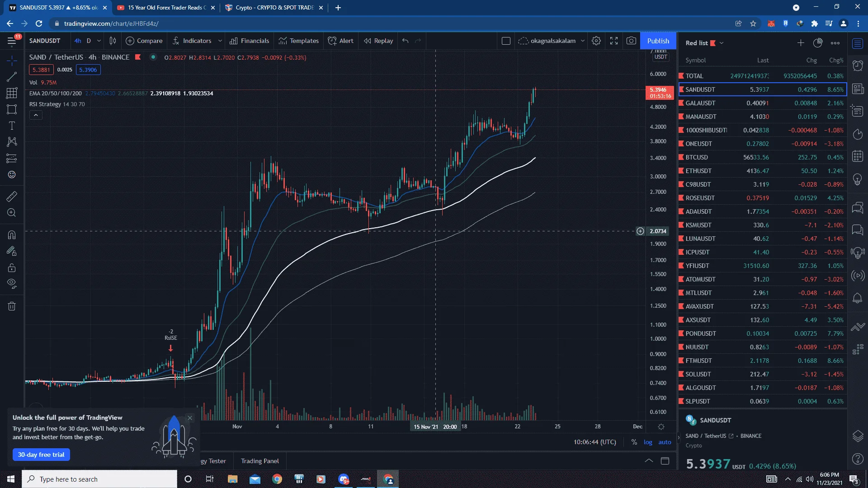Toggle magnet mode on
This screenshot has width=868, height=488.
(12, 235)
